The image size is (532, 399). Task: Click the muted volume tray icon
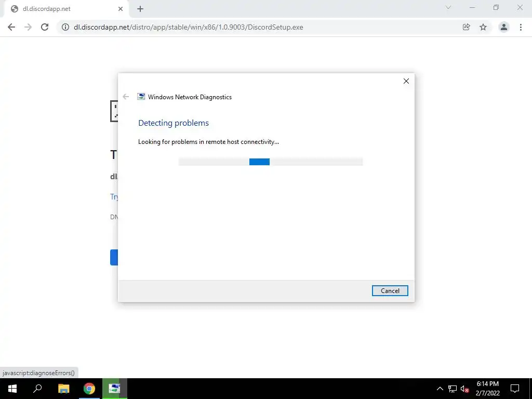click(x=465, y=389)
